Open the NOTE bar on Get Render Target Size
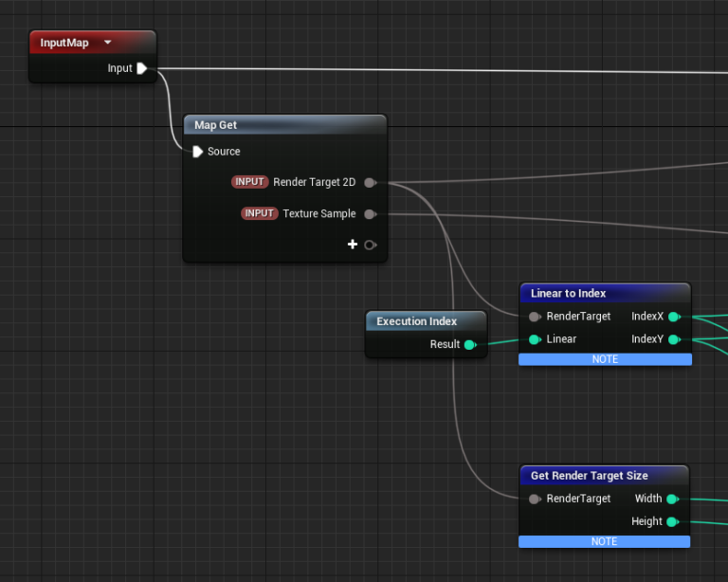The height and width of the screenshot is (582, 728). (x=604, y=541)
